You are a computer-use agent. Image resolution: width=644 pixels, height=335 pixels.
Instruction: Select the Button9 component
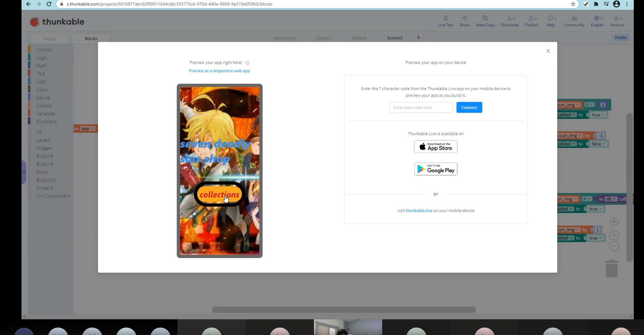coord(45,156)
